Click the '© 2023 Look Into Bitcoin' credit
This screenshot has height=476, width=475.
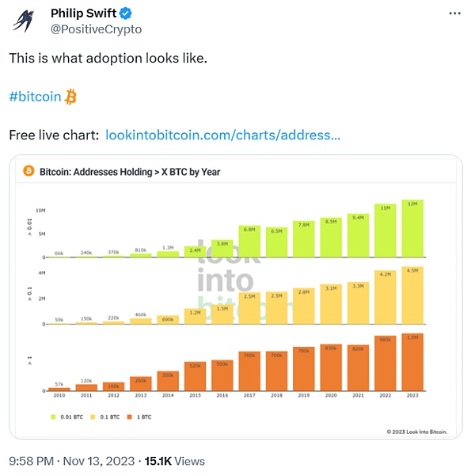pyautogui.click(x=416, y=432)
